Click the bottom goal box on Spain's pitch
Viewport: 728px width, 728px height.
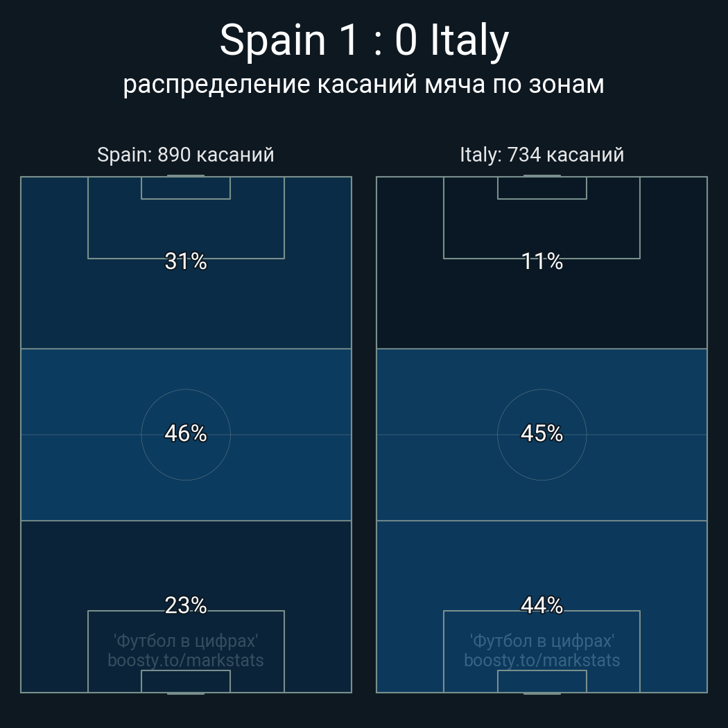pyautogui.click(x=186, y=681)
